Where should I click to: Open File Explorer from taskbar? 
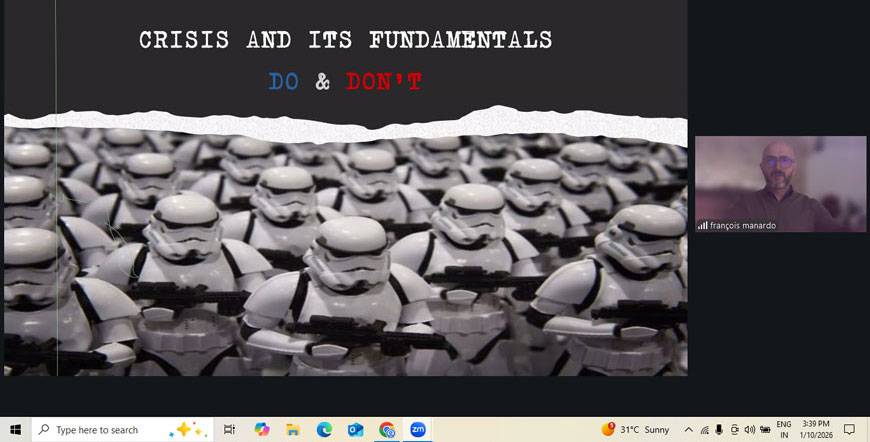click(x=293, y=429)
